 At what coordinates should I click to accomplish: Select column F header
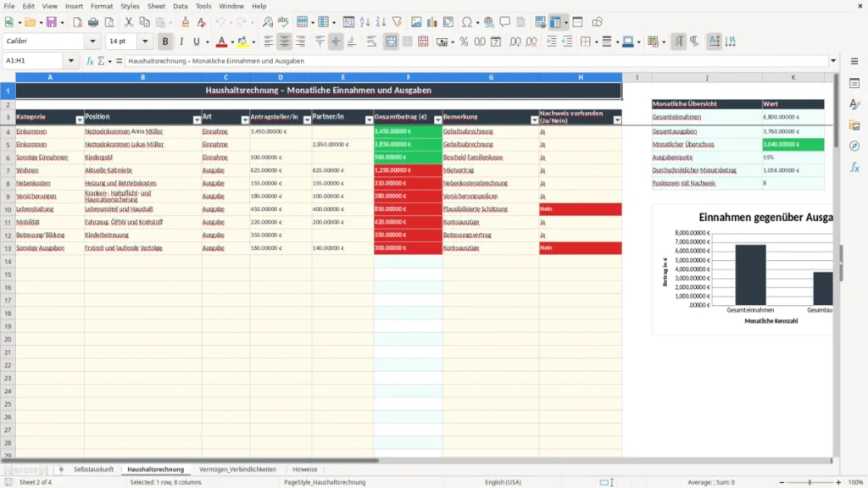coord(408,77)
